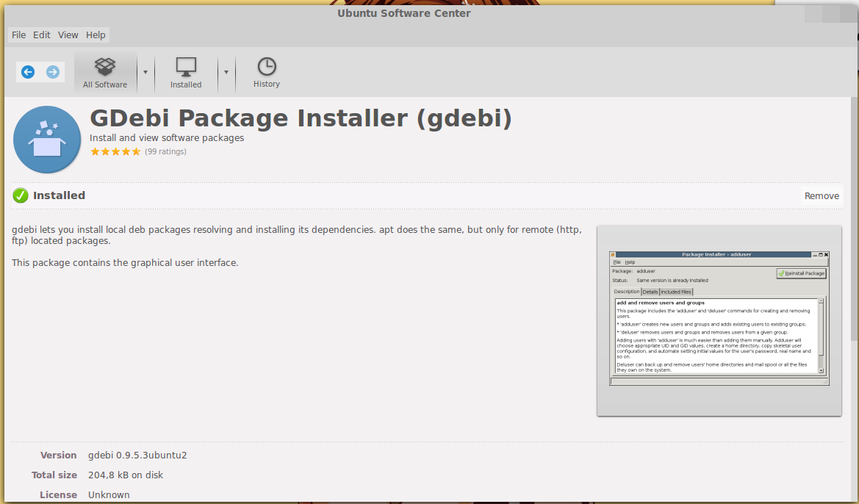The height and width of the screenshot is (504, 859).
Task: Switch to the Installed view
Action: (x=185, y=72)
